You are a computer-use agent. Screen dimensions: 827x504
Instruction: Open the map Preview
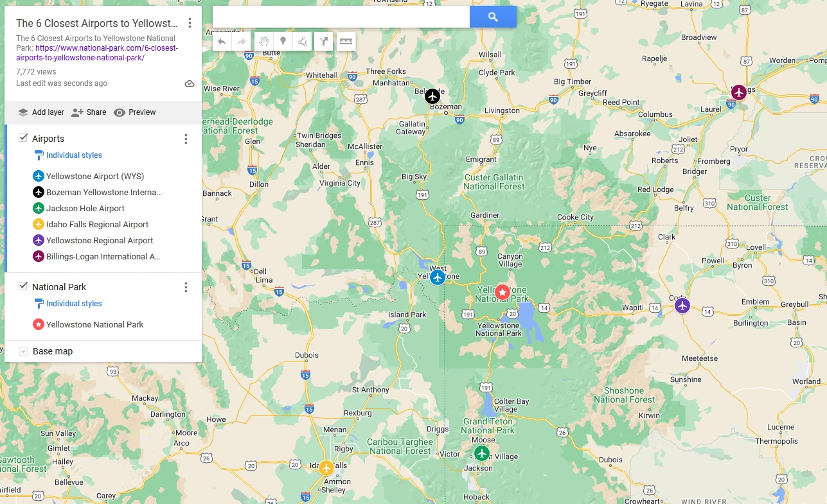[135, 112]
